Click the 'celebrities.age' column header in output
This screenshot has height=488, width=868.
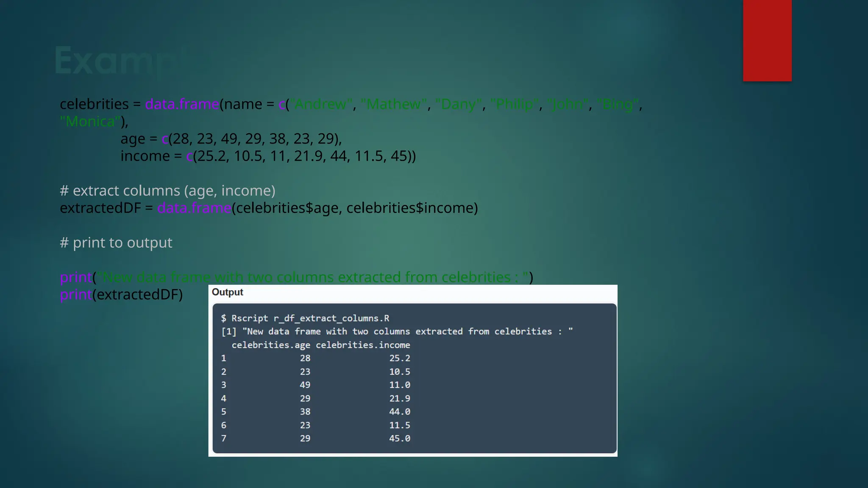[x=270, y=345]
